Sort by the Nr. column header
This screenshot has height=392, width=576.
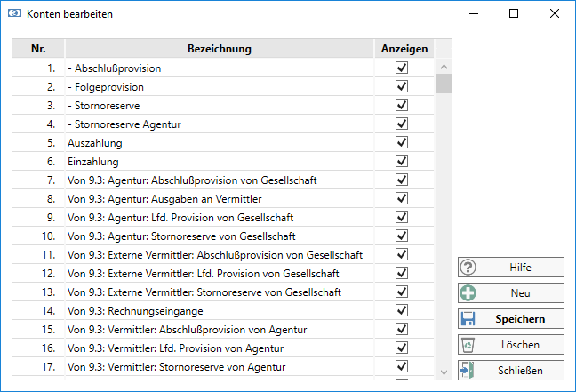(x=38, y=49)
